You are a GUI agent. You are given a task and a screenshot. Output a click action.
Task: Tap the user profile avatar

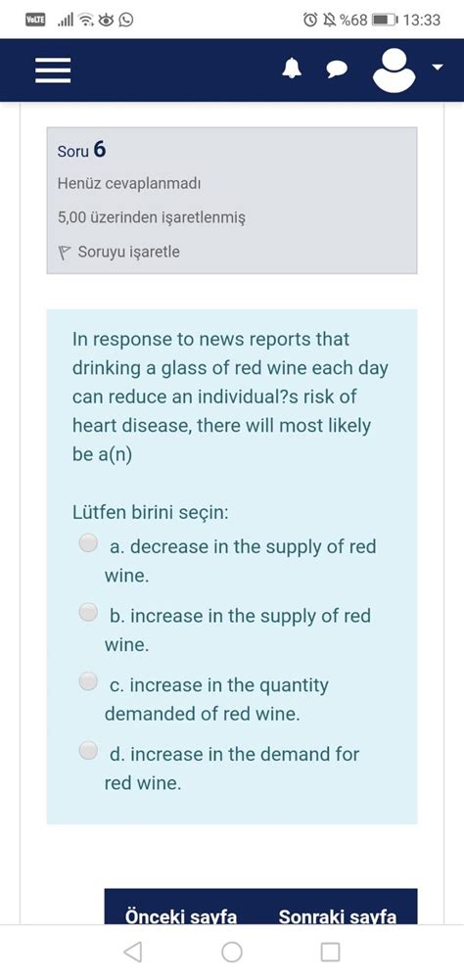[x=394, y=70]
